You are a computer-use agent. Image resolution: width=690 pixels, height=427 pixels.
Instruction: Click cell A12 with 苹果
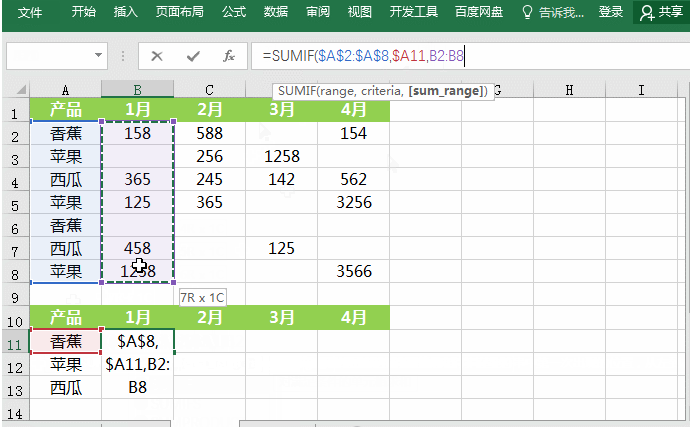point(66,364)
